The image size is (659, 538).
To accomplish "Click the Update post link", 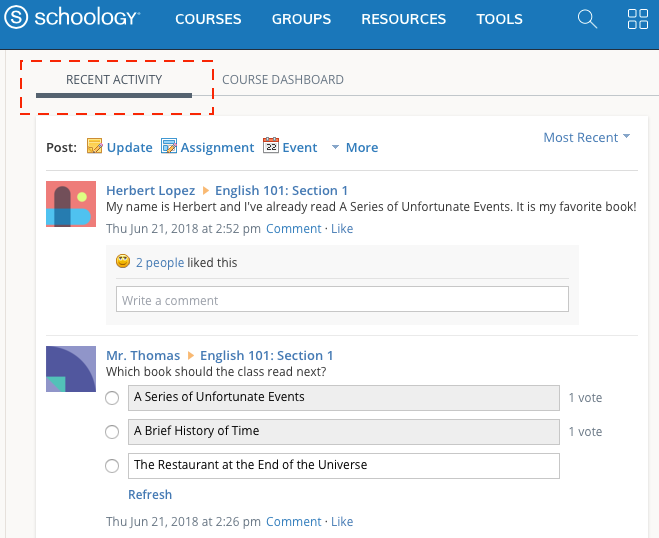I will click(x=129, y=148).
